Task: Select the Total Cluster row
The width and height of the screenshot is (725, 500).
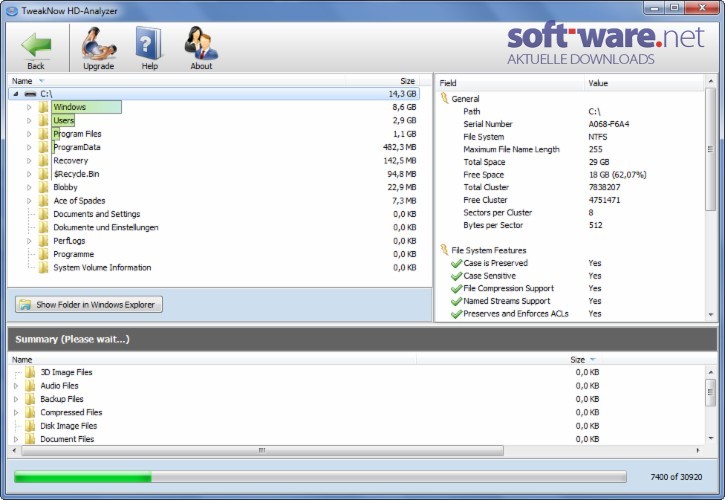Action: pyautogui.click(x=570, y=187)
